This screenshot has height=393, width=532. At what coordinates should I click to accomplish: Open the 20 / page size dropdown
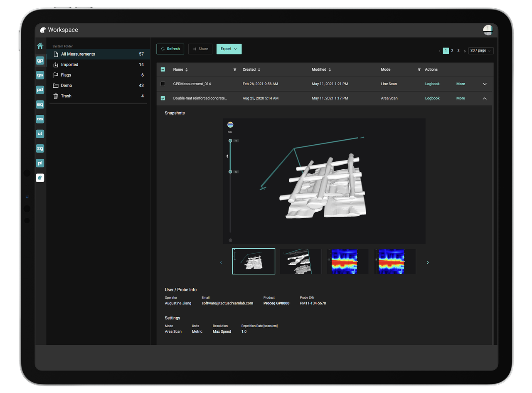click(481, 51)
